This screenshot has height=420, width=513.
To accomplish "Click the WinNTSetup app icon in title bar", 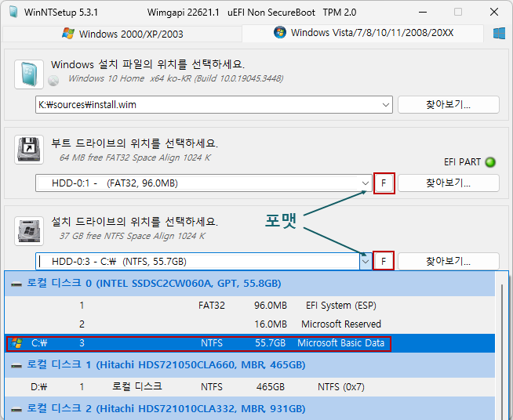I will coord(13,12).
